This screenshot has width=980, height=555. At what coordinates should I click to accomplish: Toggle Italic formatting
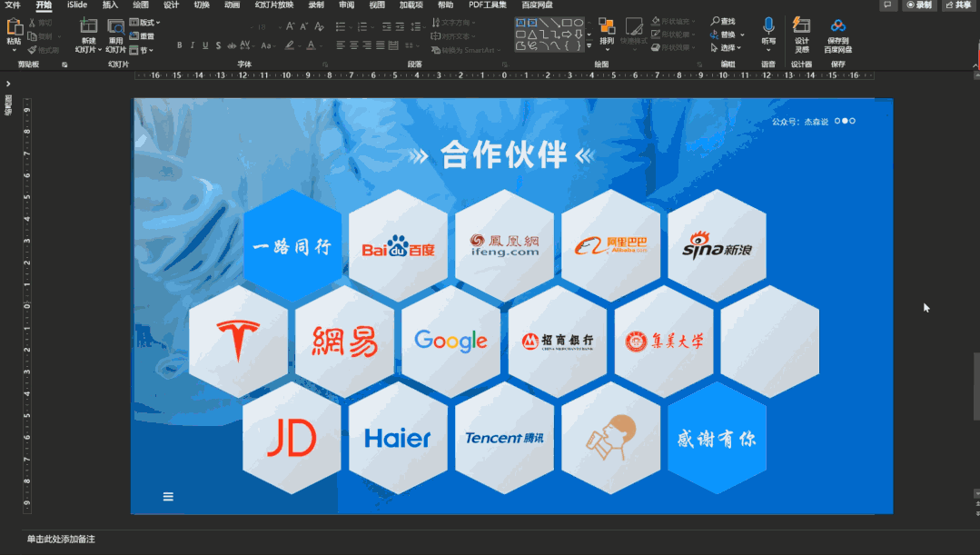coord(192,45)
